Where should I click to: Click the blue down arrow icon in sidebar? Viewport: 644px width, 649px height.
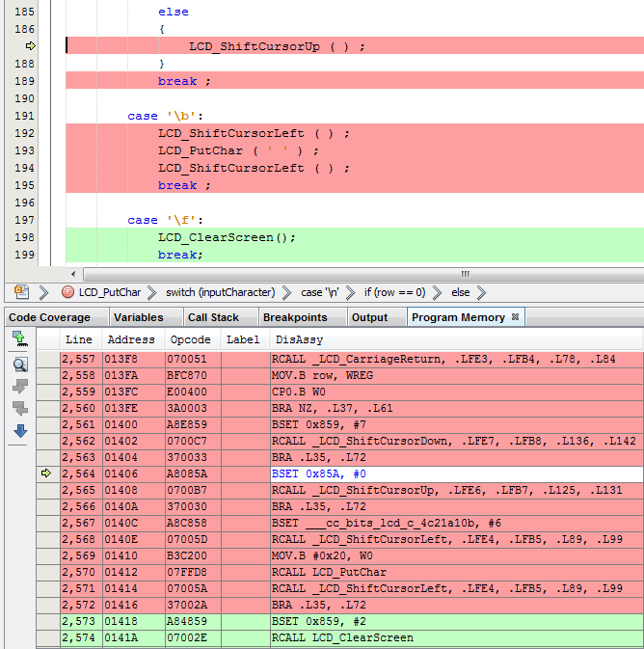(x=20, y=431)
